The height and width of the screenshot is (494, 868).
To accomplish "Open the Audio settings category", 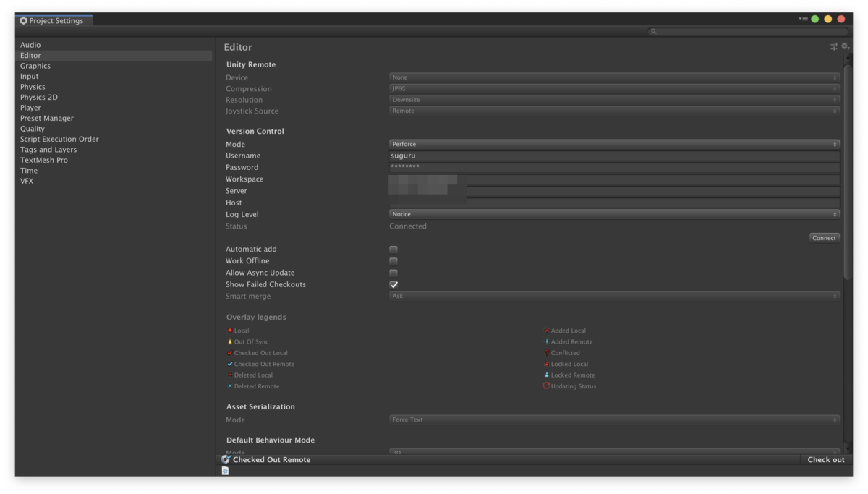I will pos(30,45).
